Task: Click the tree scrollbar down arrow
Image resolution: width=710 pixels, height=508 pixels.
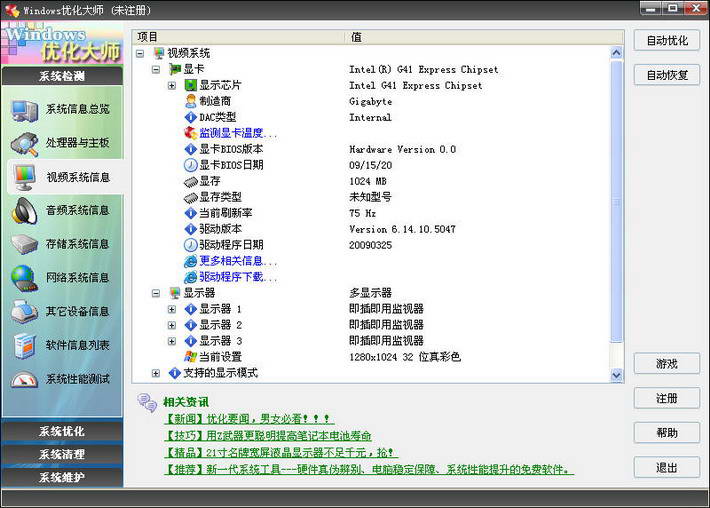Action: pos(616,375)
